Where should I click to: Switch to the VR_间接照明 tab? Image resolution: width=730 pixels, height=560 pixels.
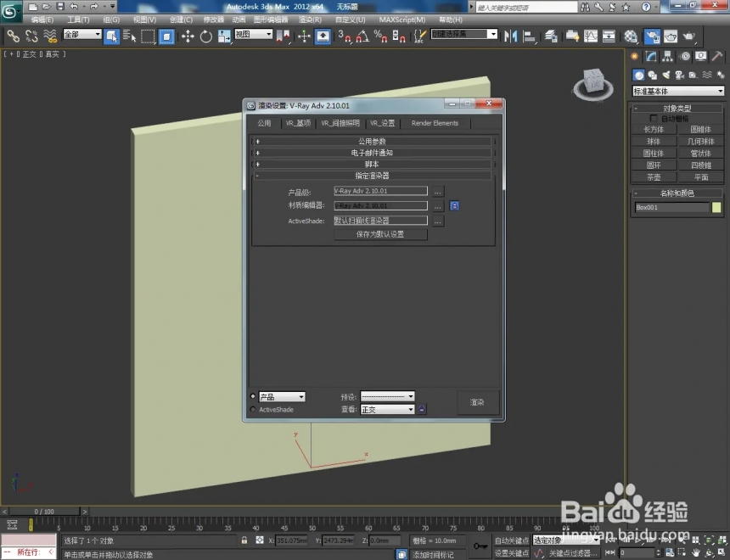(340, 123)
